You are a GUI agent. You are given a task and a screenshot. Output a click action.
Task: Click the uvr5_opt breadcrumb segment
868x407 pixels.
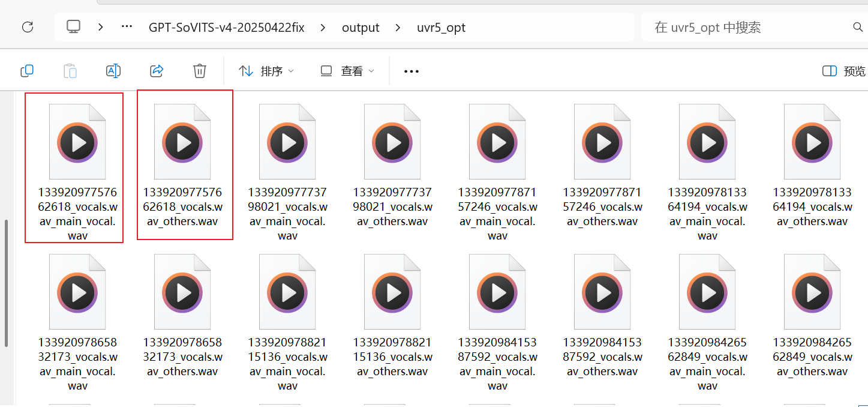(441, 28)
